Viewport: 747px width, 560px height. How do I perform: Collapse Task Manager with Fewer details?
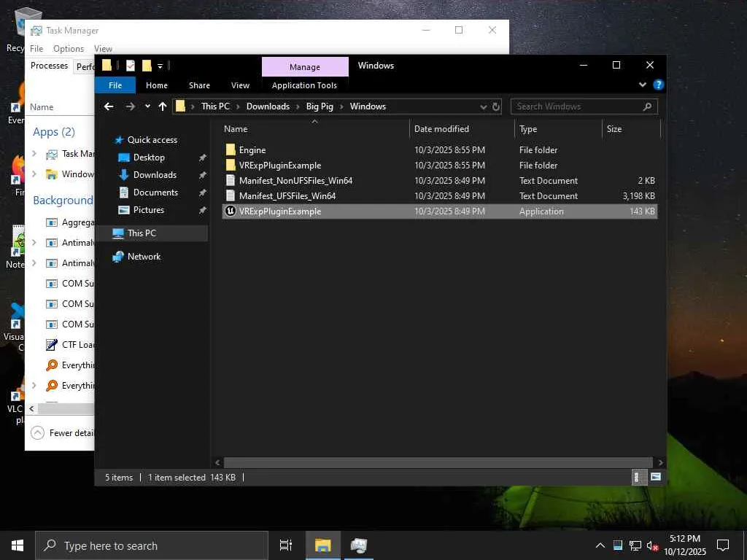coord(63,433)
